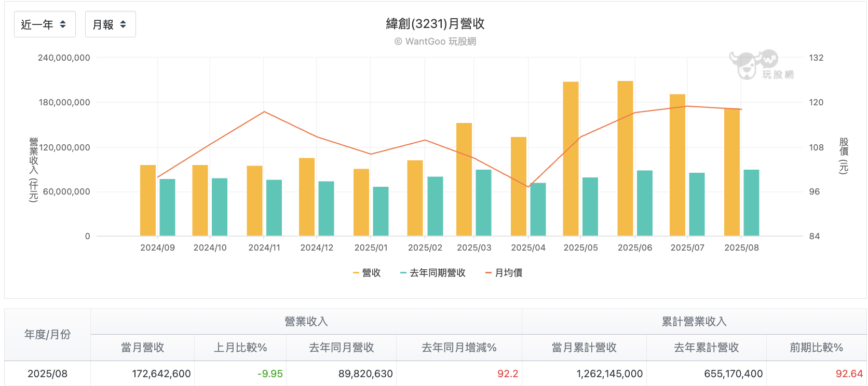Image resolution: width=868 pixels, height=386 pixels.
Task: Click the 2024/09 x-axis label
Action: 158,248
